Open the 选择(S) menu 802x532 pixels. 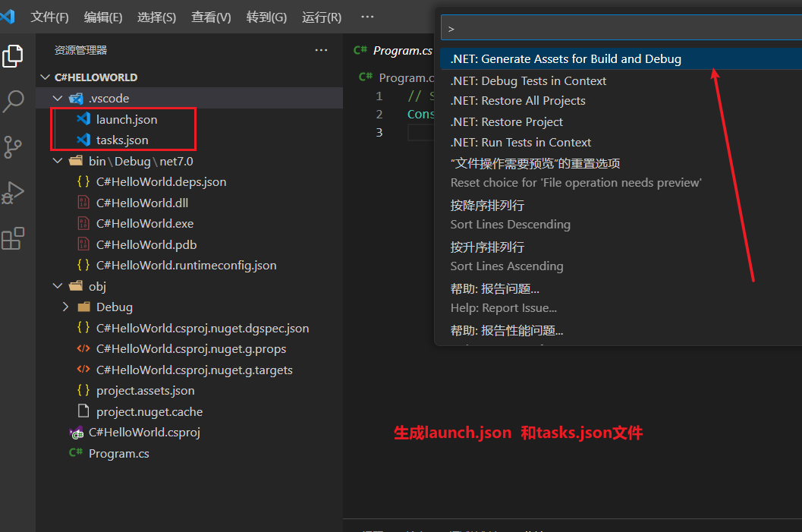click(156, 17)
